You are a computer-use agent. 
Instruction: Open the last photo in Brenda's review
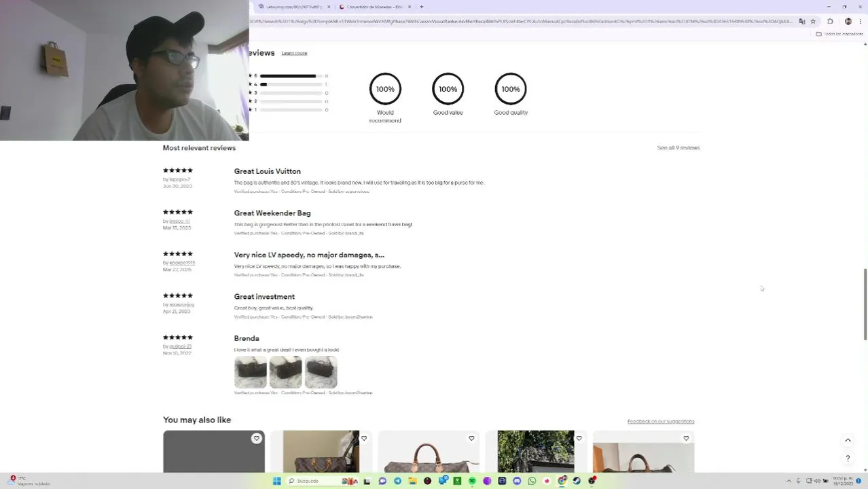[321, 372]
